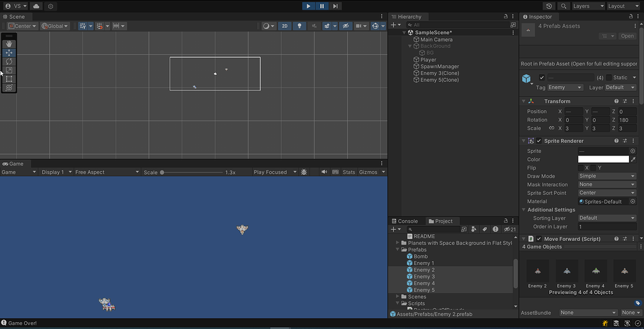Select SpawnManager in the Hierarchy
Viewport: 644px width, 329px height.
pyautogui.click(x=439, y=67)
